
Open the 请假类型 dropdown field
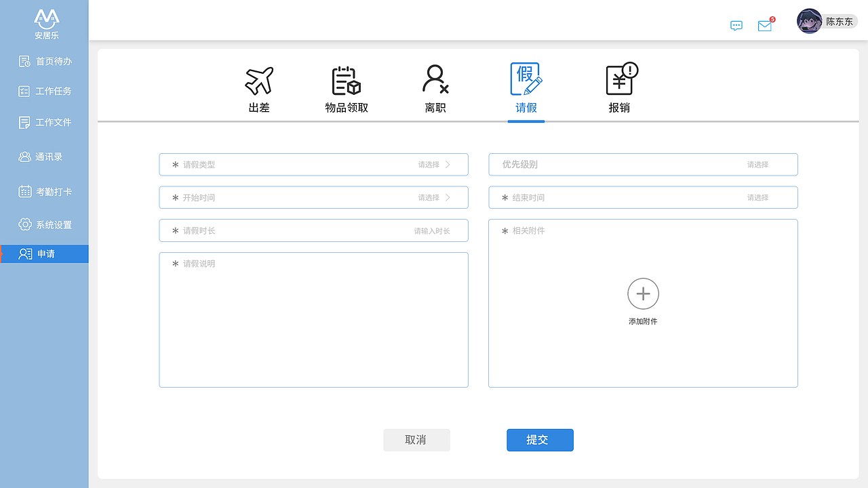click(x=313, y=165)
